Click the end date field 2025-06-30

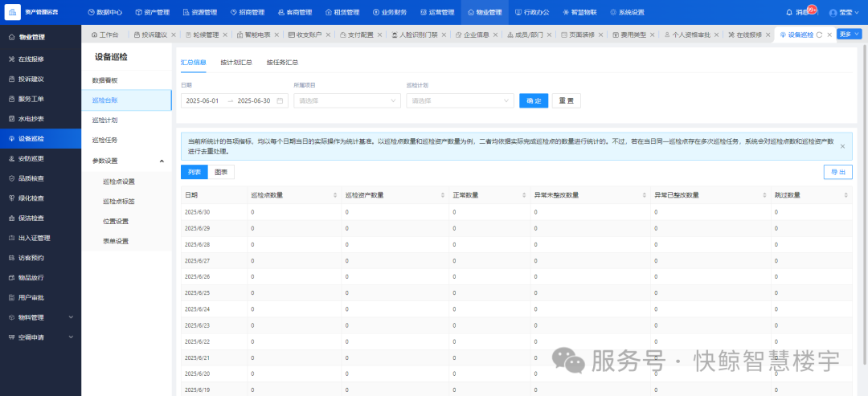(x=254, y=100)
